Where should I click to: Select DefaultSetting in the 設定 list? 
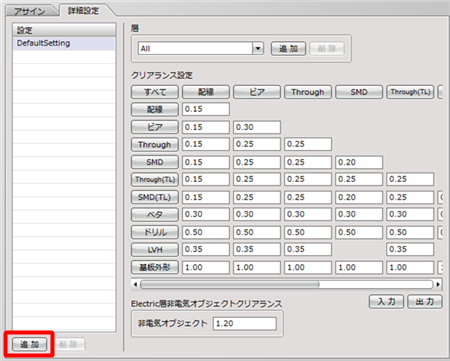coord(64,43)
